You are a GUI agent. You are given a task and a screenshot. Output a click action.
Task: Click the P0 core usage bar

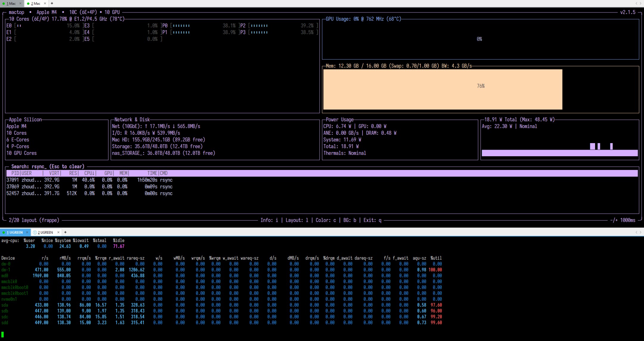click(181, 26)
